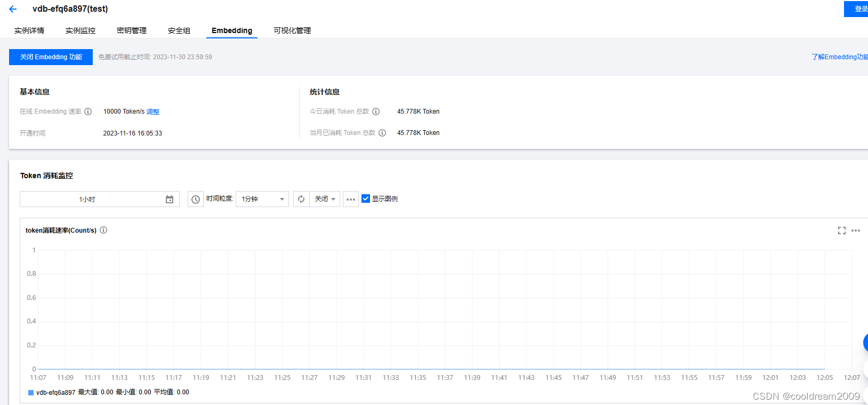Switch to 可视化管理 tab

point(292,30)
